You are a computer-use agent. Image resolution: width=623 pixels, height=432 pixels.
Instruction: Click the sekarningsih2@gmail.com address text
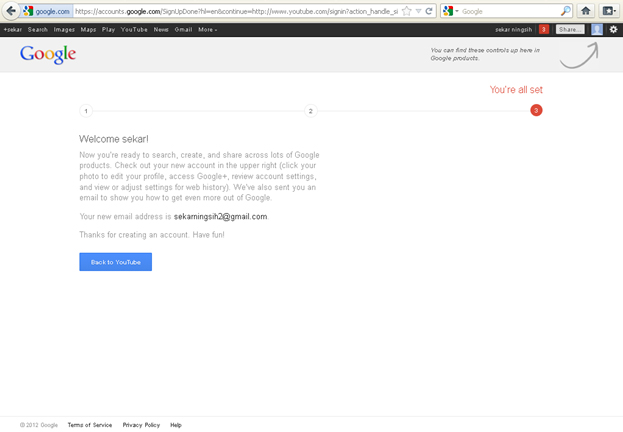pos(221,217)
